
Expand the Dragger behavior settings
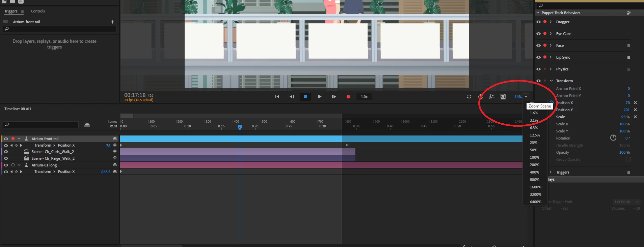tap(551, 22)
